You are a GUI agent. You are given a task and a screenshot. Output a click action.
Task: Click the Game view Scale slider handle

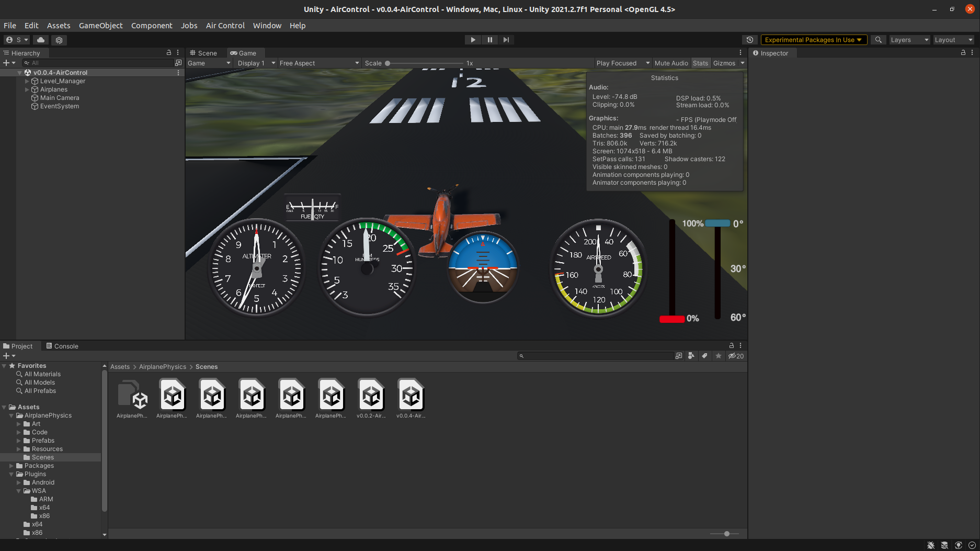pyautogui.click(x=388, y=63)
